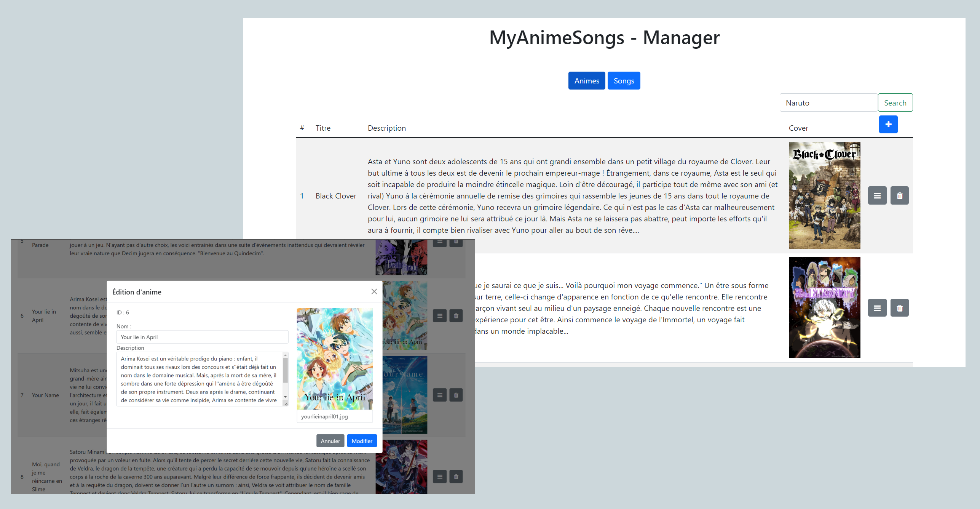Delete Your Name row with trash icon
The width and height of the screenshot is (980, 509).
pyautogui.click(x=456, y=395)
